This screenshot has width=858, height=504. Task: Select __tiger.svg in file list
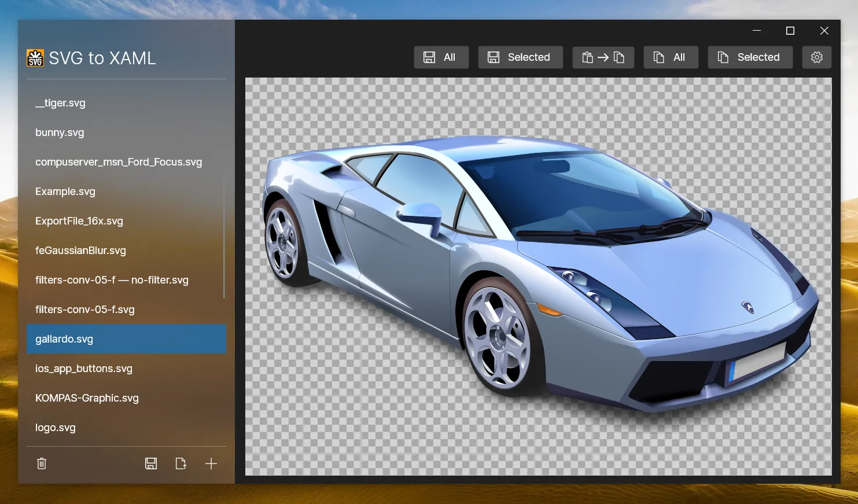pyautogui.click(x=126, y=103)
